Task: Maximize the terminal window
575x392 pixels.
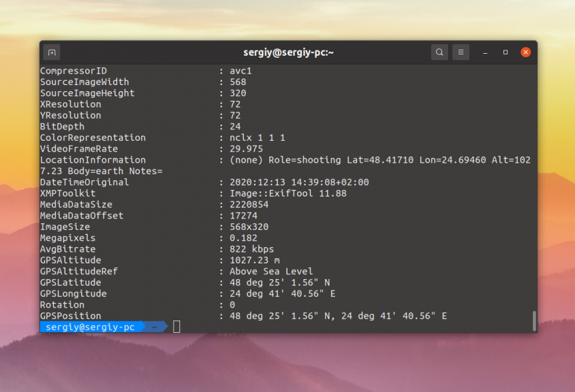Action: 506,52
